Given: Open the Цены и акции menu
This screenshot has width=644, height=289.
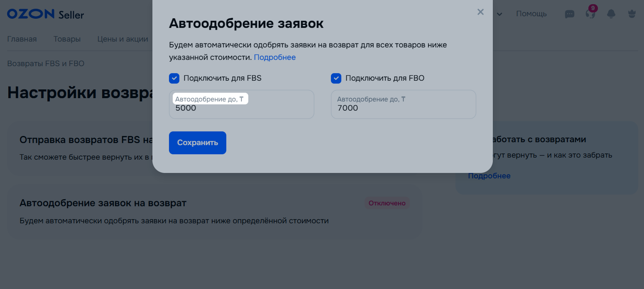Looking at the screenshot, I should click(x=122, y=39).
